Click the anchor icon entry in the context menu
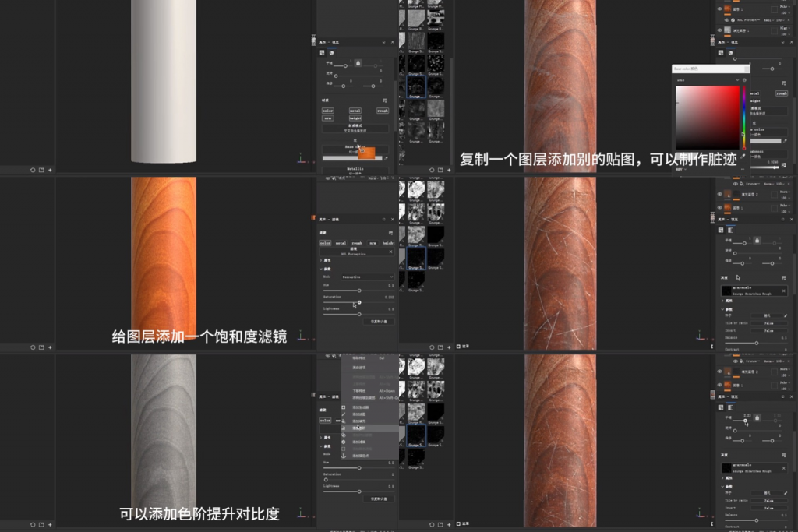The height and width of the screenshot is (532, 798). (344, 455)
